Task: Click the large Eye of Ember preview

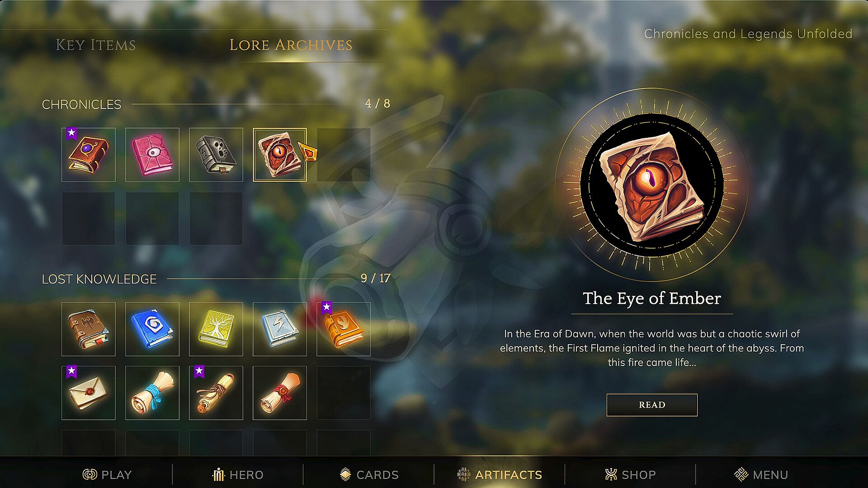Action: (652, 184)
